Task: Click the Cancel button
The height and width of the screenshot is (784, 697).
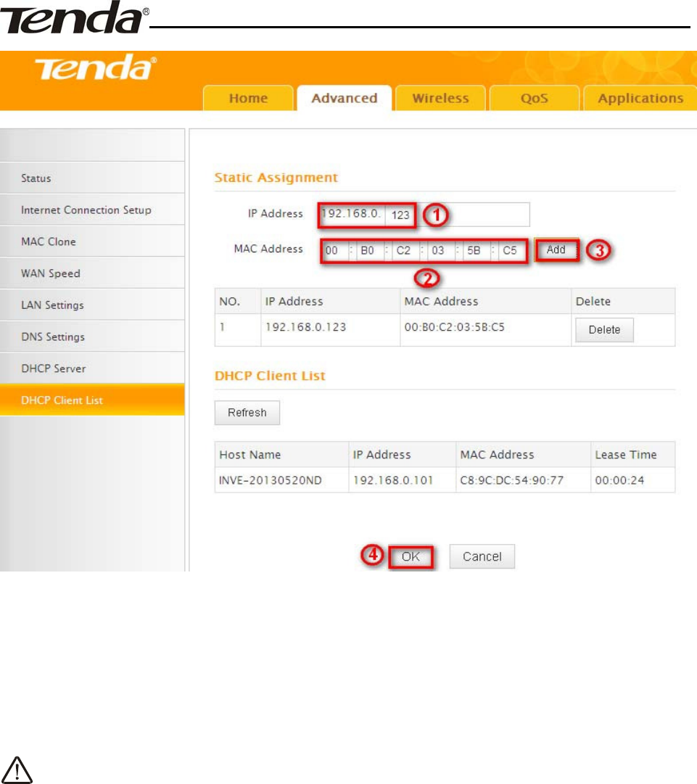Action: point(482,556)
